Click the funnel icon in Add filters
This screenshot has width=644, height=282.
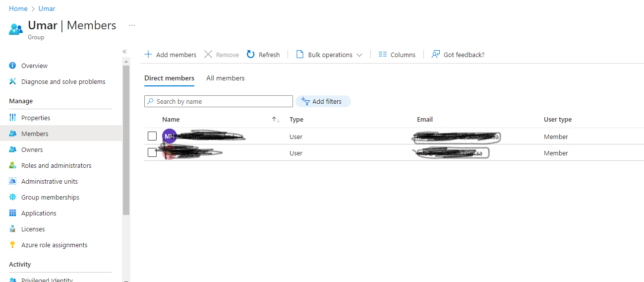click(x=305, y=101)
